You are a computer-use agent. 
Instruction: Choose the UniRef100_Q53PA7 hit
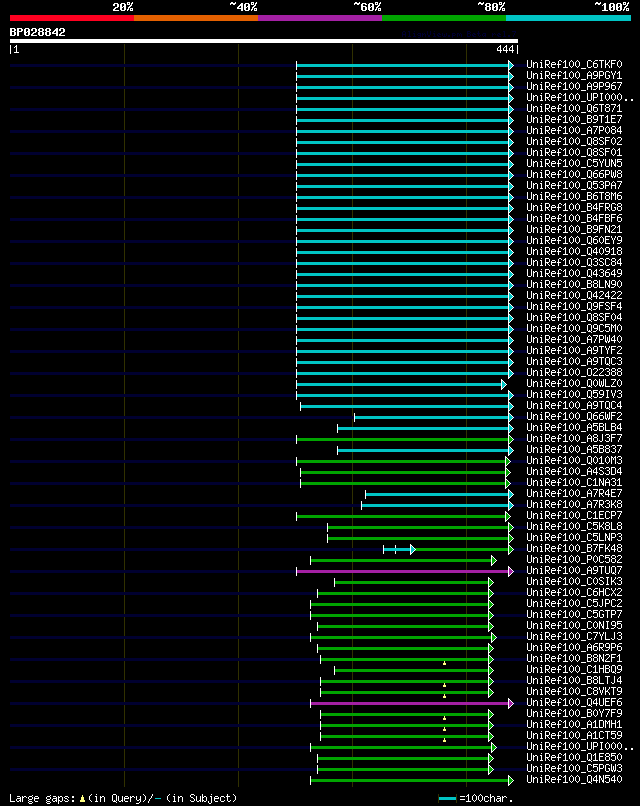[x=574, y=186]
